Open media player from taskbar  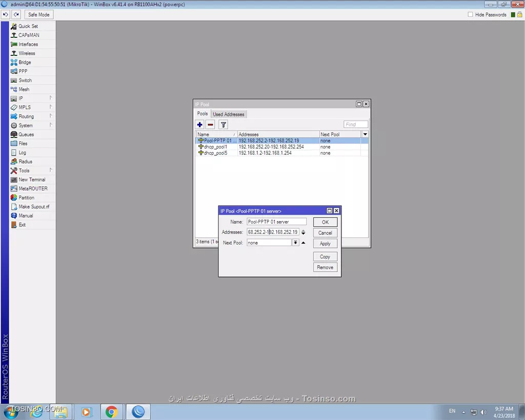click(x=86, y=412)
